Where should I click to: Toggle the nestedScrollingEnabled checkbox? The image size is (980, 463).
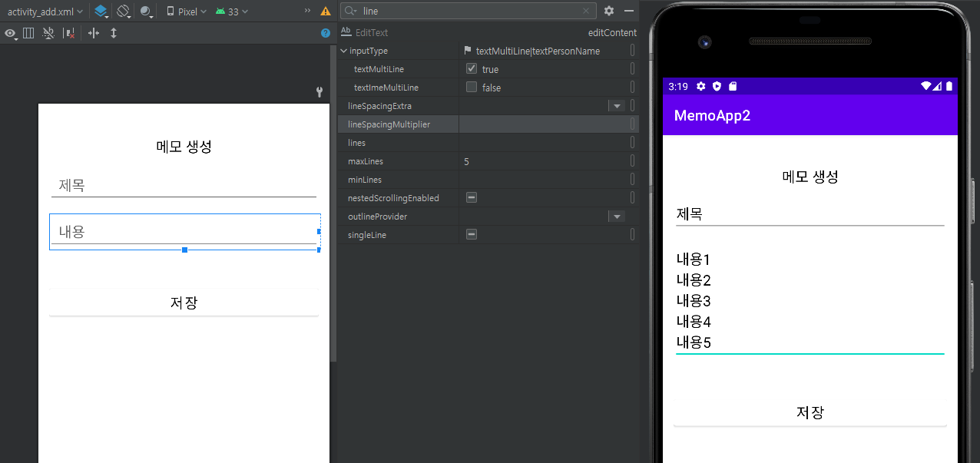tap(472, 197)
